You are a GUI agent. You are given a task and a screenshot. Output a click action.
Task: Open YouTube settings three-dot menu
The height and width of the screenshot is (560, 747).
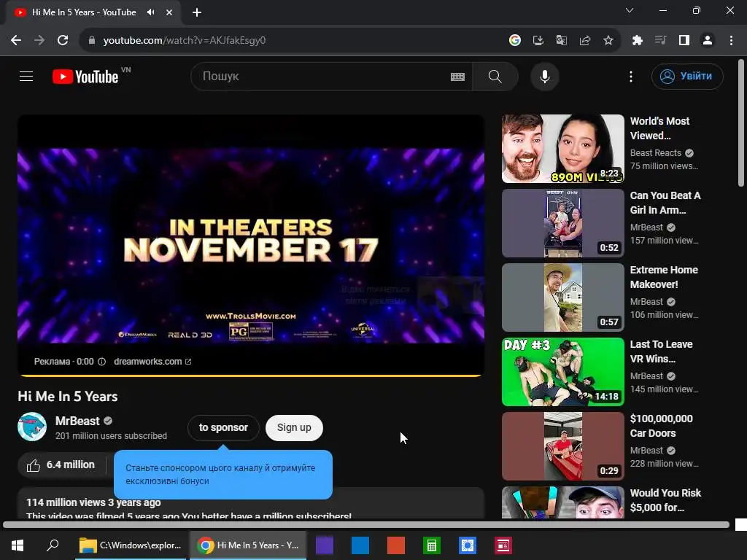pos(631,76)
